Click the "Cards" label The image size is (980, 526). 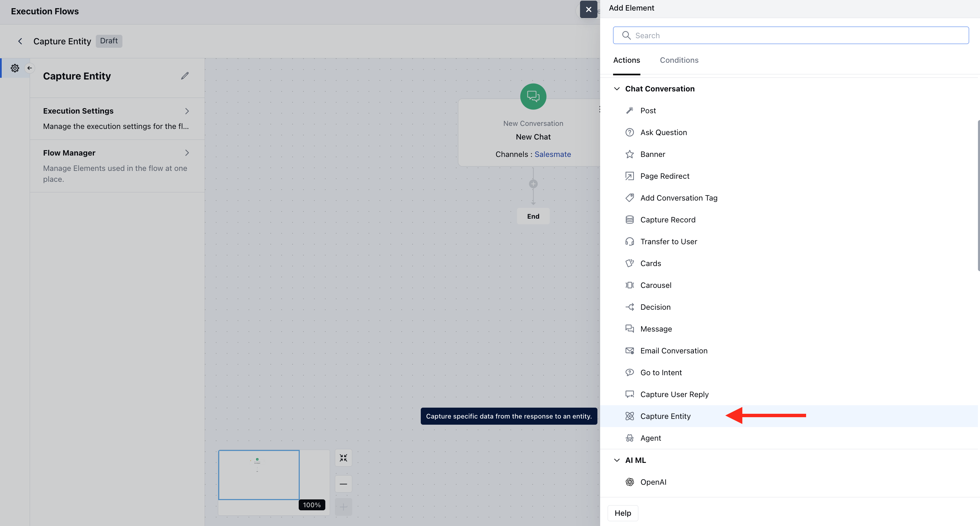651,263
